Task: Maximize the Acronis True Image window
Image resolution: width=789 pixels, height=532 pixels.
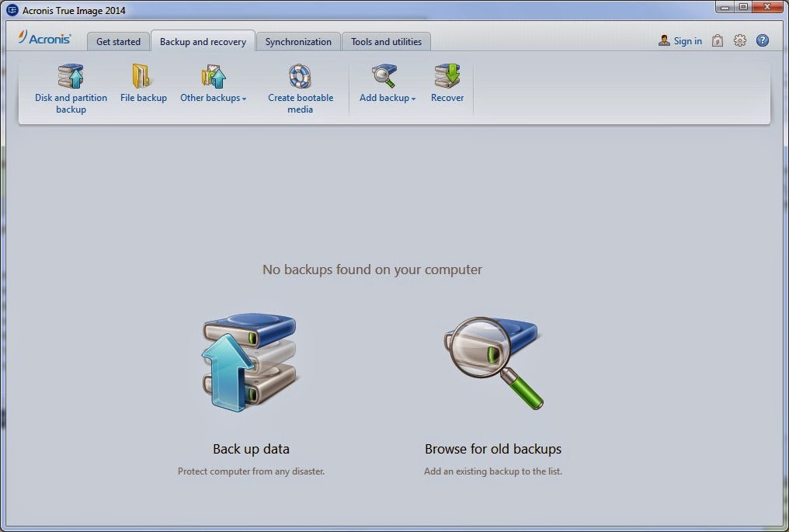Action: coord(743,7)
